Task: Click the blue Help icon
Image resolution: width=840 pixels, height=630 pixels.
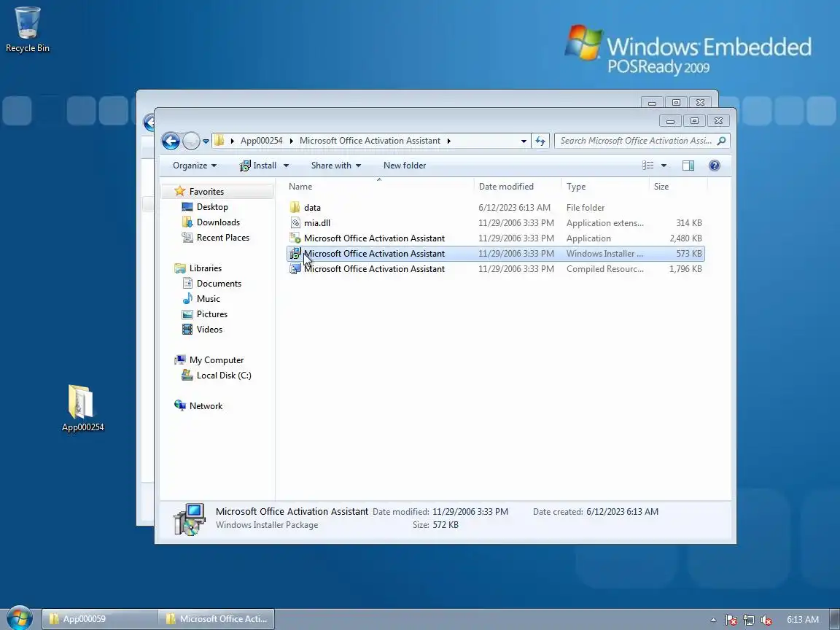Action: coord(714,166)
